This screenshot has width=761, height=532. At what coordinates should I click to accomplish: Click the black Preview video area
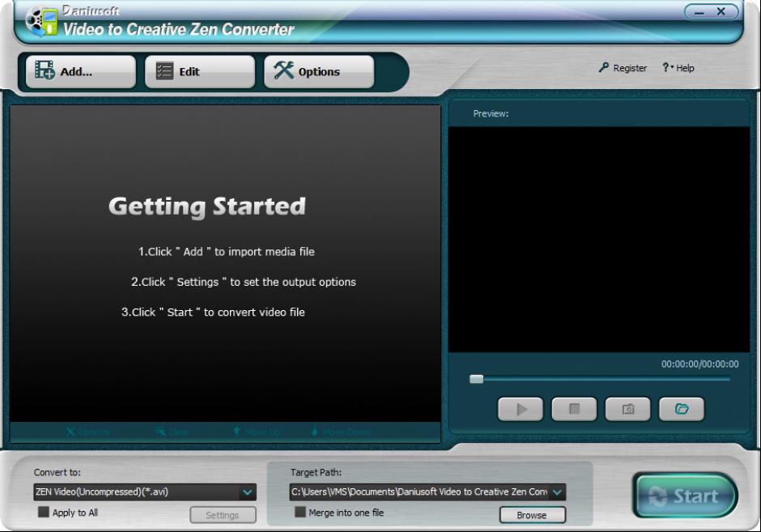[x=599, y=240]
